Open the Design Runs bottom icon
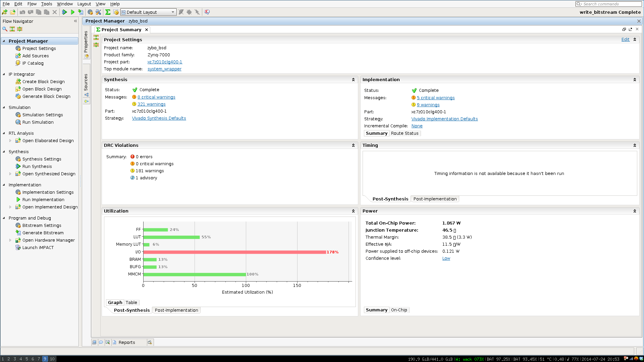Image resolution: width=644 pixels, height=362 pixels. tap(150, 342)
